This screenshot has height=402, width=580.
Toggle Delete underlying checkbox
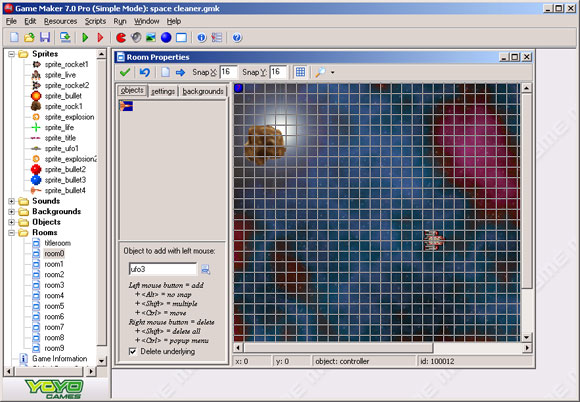pos(132,351)
